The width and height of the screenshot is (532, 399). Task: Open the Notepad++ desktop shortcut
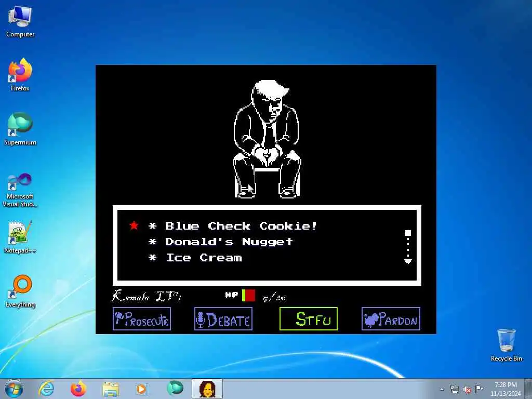pyautogui.click(x=20, y=237)
